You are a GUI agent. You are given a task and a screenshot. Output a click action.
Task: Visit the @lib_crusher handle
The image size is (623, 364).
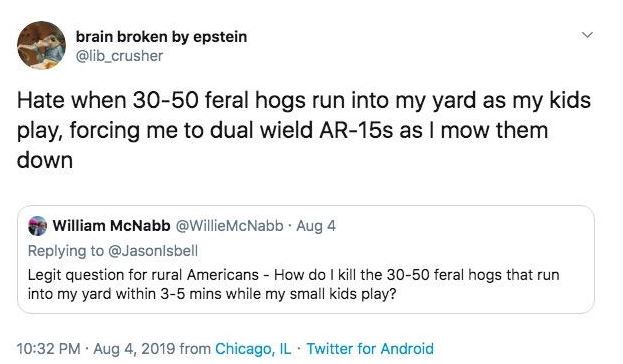point(119,56)
